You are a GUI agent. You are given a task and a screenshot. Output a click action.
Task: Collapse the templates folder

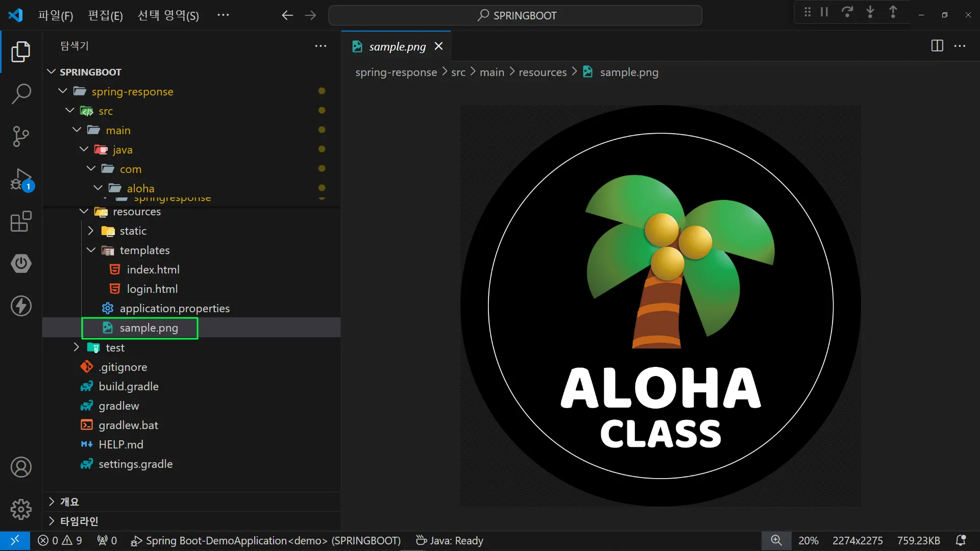coord(91,250)
